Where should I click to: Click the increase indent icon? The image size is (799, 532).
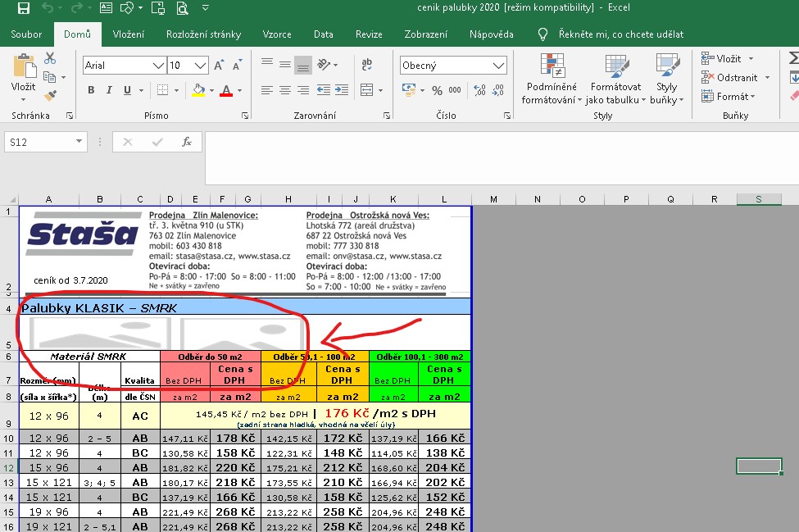coord(343,90)
